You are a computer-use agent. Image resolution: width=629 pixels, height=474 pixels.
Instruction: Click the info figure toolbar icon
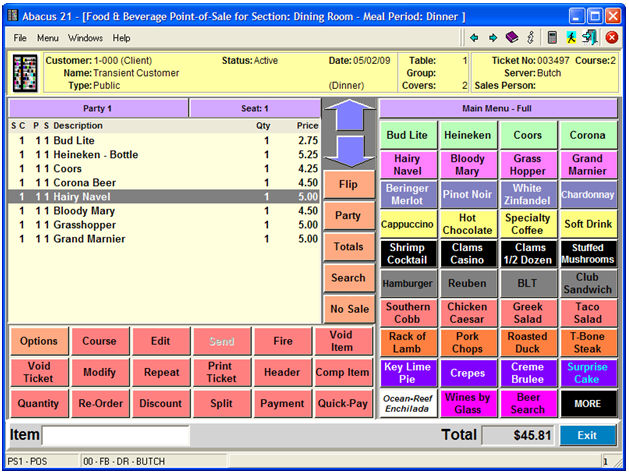point(530,38)
